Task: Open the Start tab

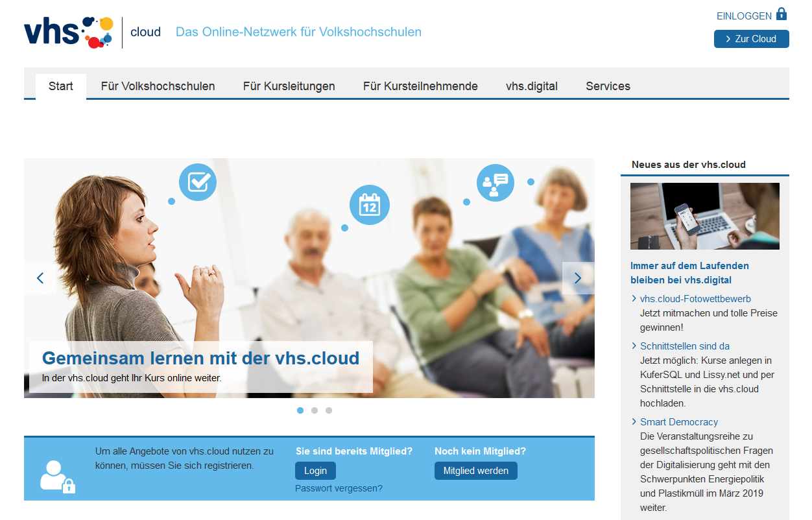Action: [61, 86]
